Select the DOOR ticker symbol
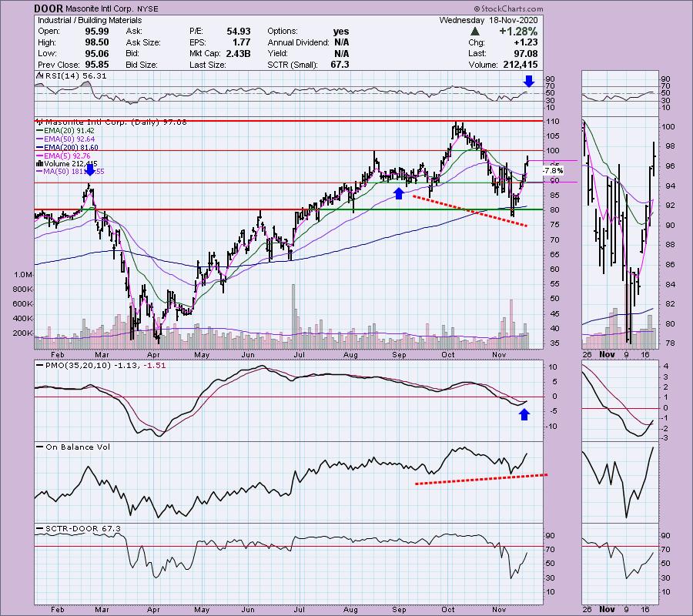Image resolution: width=693 pixels, height=616 pixels. point(49,8)
